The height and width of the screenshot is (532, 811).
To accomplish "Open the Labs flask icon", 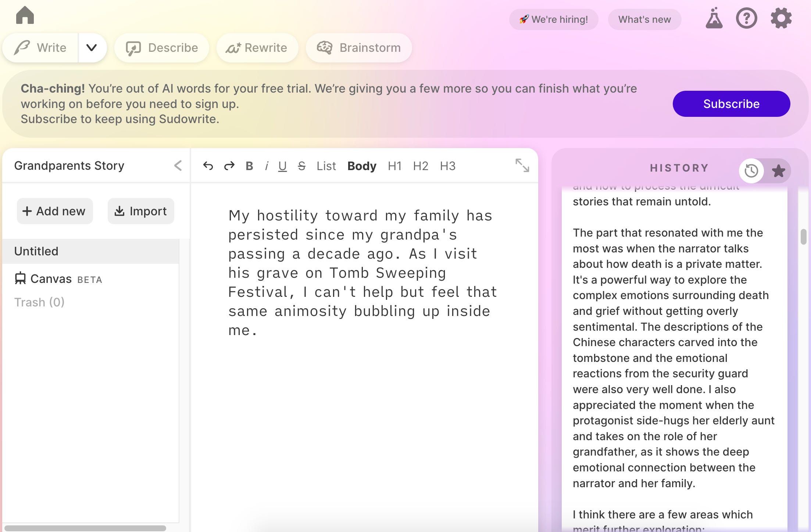I will point(714,18).
